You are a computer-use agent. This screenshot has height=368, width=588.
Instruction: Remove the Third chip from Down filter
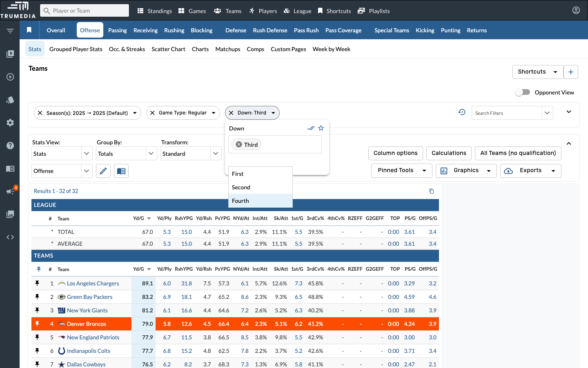pyautogui.click(x=239, y=144)
